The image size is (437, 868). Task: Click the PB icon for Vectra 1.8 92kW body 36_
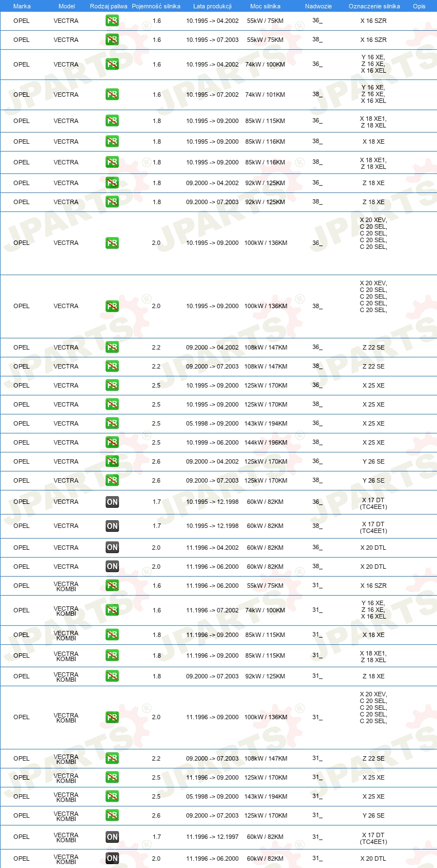(x=112, y=183)
